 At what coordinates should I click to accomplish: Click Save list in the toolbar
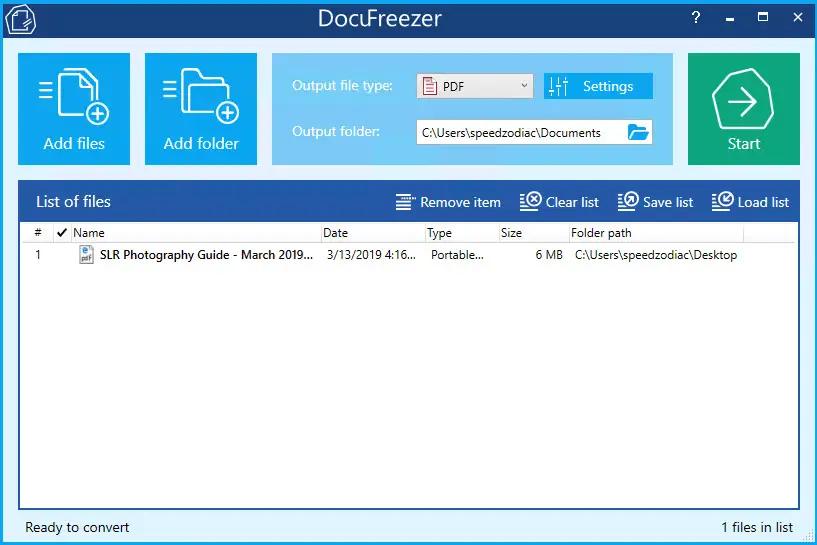[655, 202]
